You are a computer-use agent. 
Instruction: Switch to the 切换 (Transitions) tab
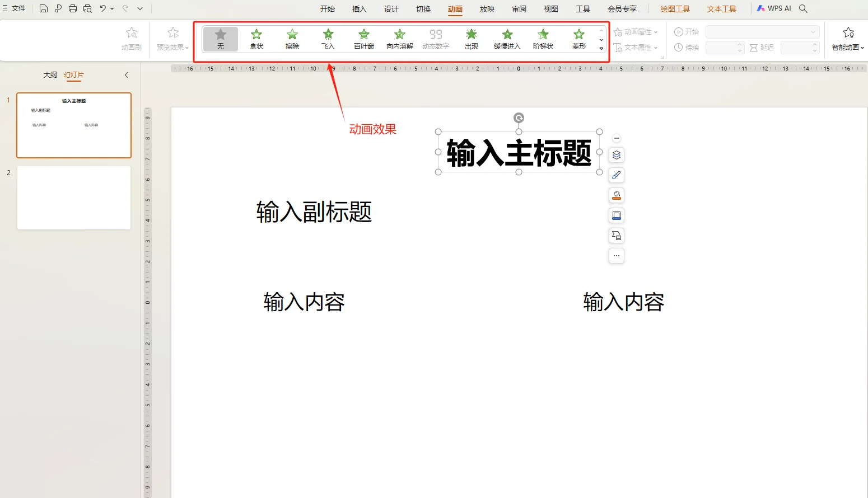point(423,8)
